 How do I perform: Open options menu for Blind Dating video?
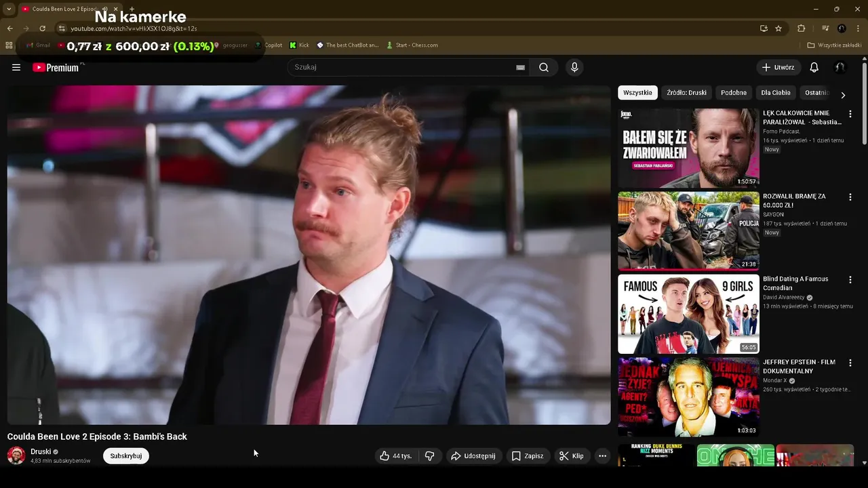pos(850,280)
